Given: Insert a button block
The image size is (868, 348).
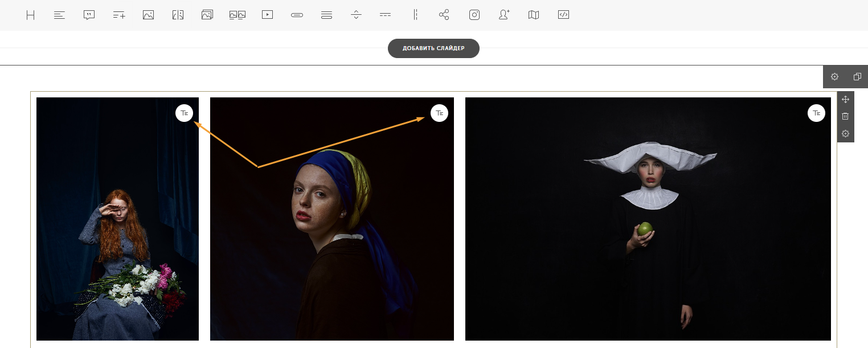Looking at the screenshot, I should 297,15.
